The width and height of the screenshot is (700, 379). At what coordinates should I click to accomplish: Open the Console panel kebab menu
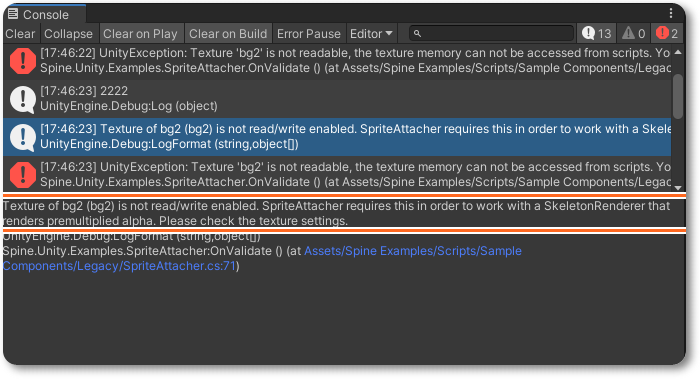point(671,13)
